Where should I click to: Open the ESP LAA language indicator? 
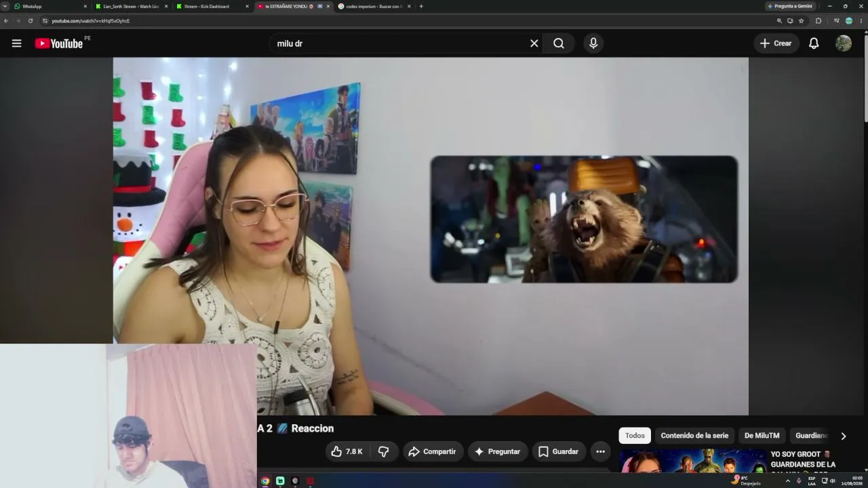click(812, 481)
